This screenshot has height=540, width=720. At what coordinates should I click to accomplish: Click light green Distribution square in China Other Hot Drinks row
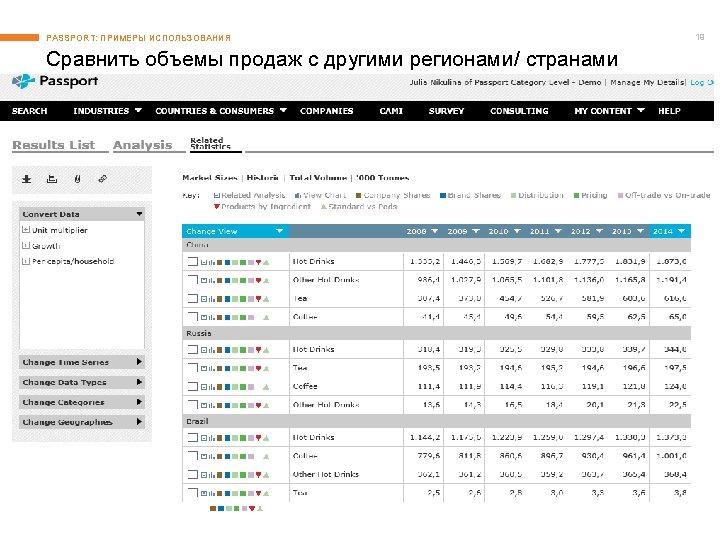click(235, 280)
